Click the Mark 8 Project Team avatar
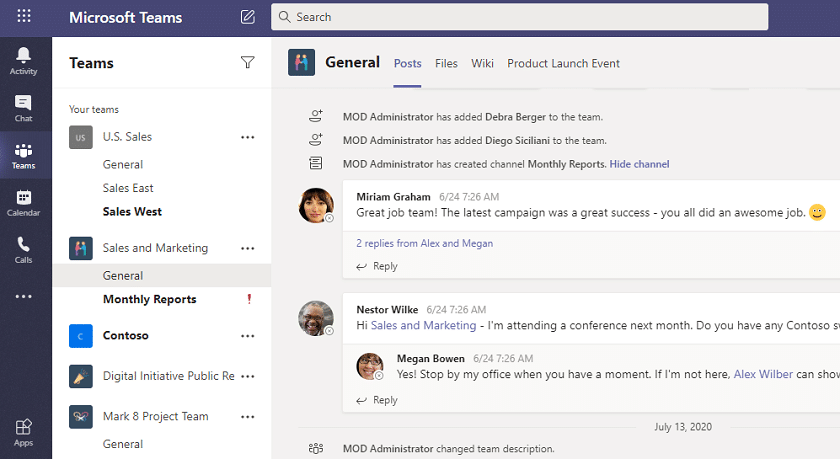This screenshot has height=459, width=840. pyautogui.click(x=80, y=417)
